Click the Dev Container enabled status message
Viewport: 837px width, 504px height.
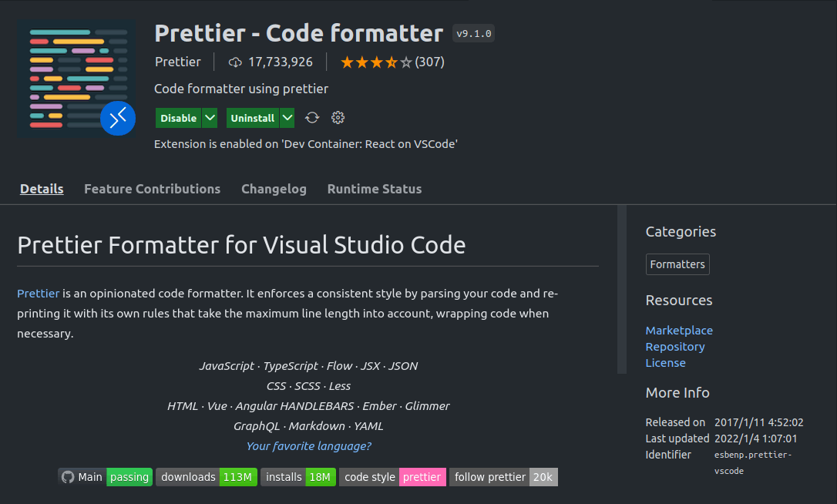click(306, 144)
